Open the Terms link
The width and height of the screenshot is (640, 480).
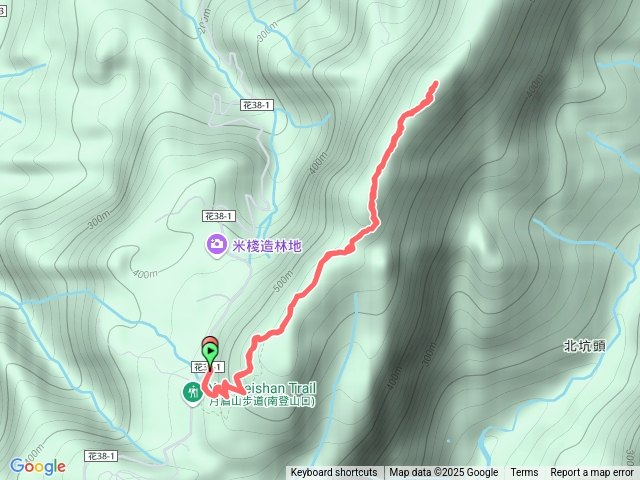524,473
